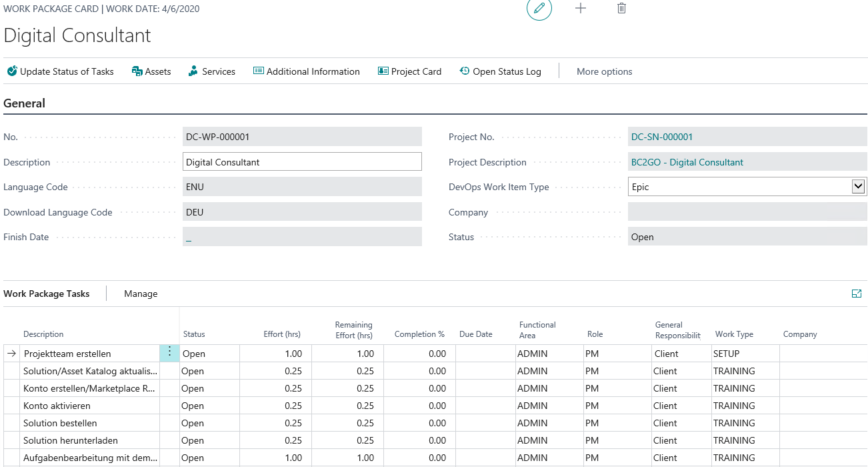Open the Services action
This screenshot has height=467, width=868.
[212, 71]
